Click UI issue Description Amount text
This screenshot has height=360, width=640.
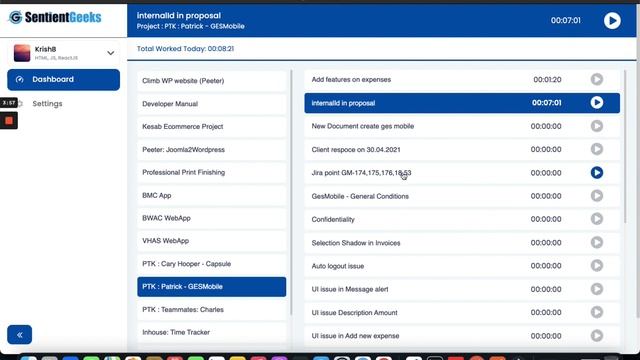[354, 313]
